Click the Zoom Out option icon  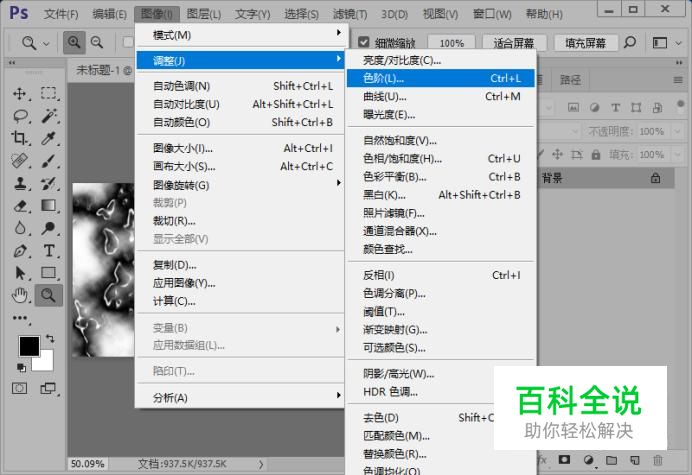click(97, 42)
